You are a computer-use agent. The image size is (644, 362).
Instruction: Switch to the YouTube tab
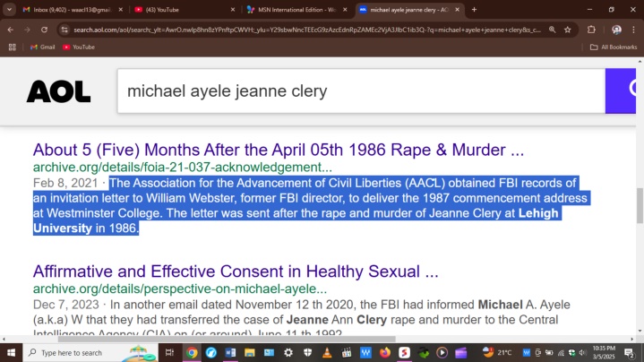[183, 10]
